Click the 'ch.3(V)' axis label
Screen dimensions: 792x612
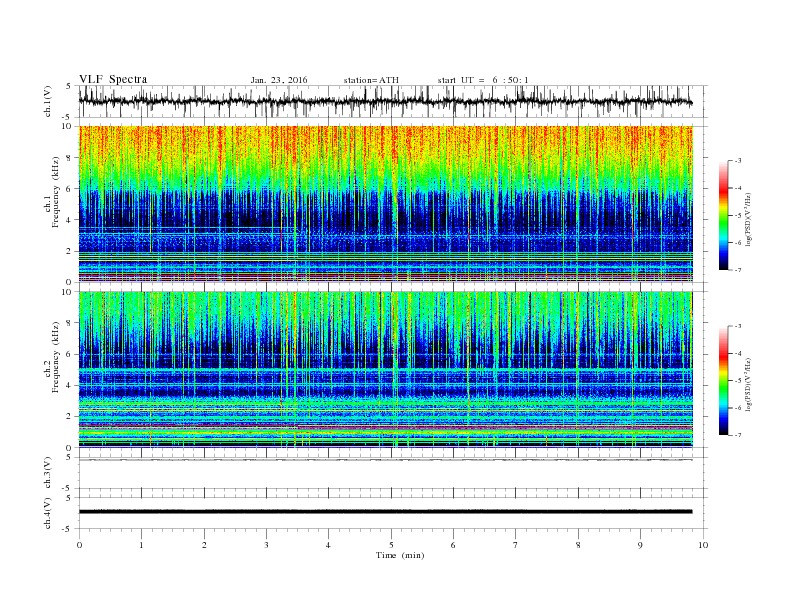(48, 473)
